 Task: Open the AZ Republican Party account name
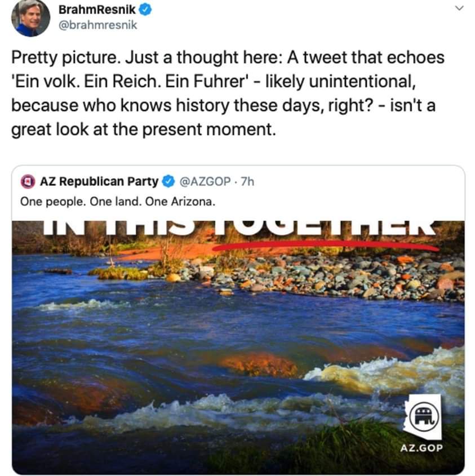click(x=99, y=181)
